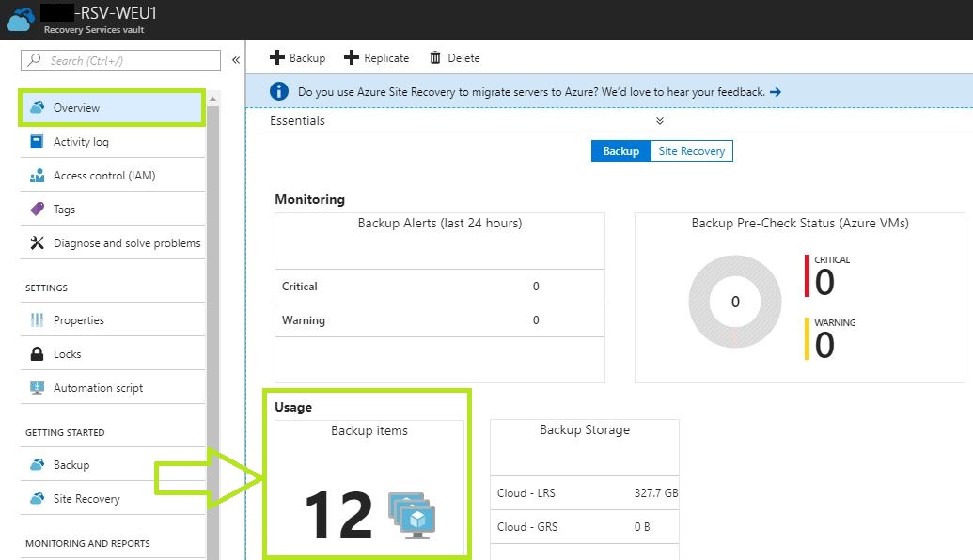Image resolution: width=973 pixels, height=560 pixels.
Task: Open Access control (IAM)
Action: (x=112, y=176)
